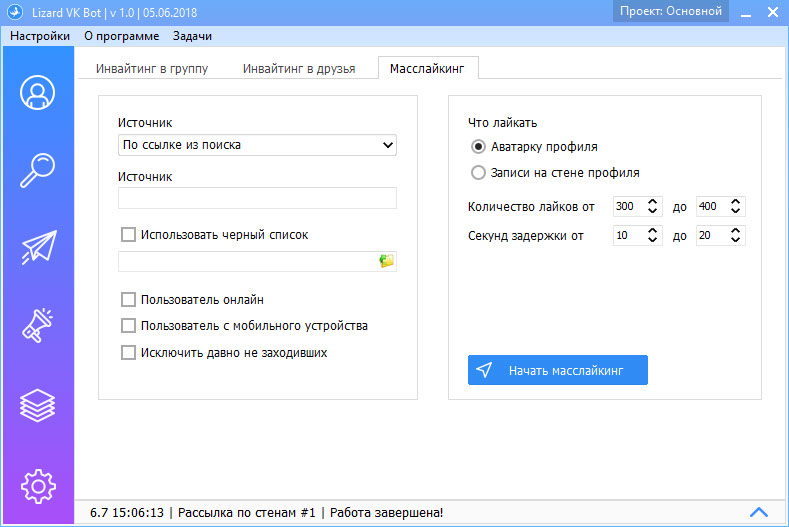This screenshot has width=789, height=527.
Task: Open the gear settings sidebar icon
Action: coord(37,485)
